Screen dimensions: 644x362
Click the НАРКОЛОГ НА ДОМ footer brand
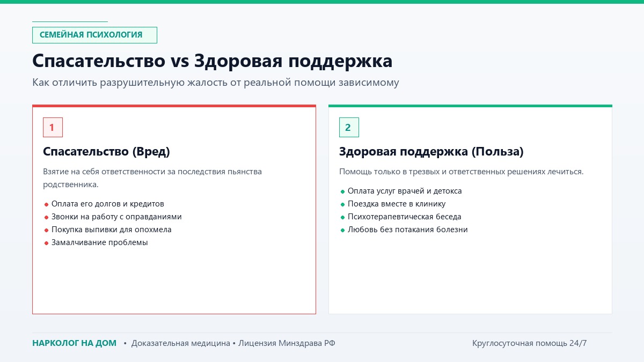click(x=74, y=343)
